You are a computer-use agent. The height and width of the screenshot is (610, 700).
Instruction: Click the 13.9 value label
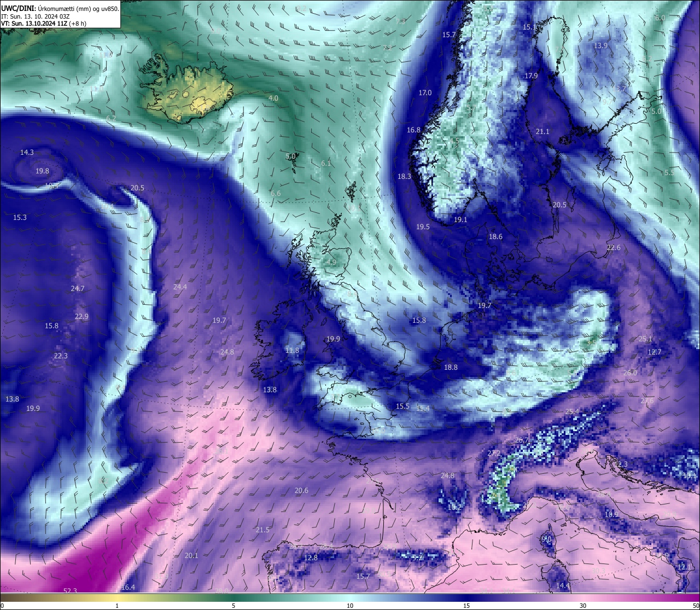600,46
